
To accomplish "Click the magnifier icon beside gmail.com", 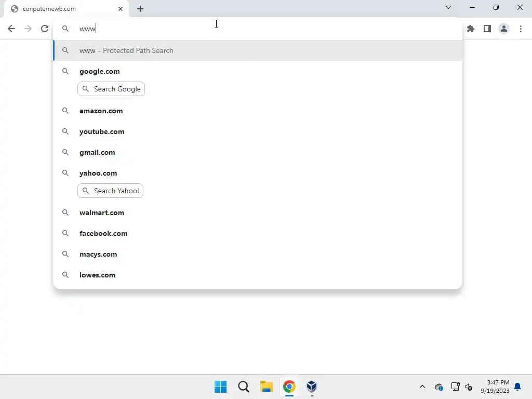I will tap(65, 152).
